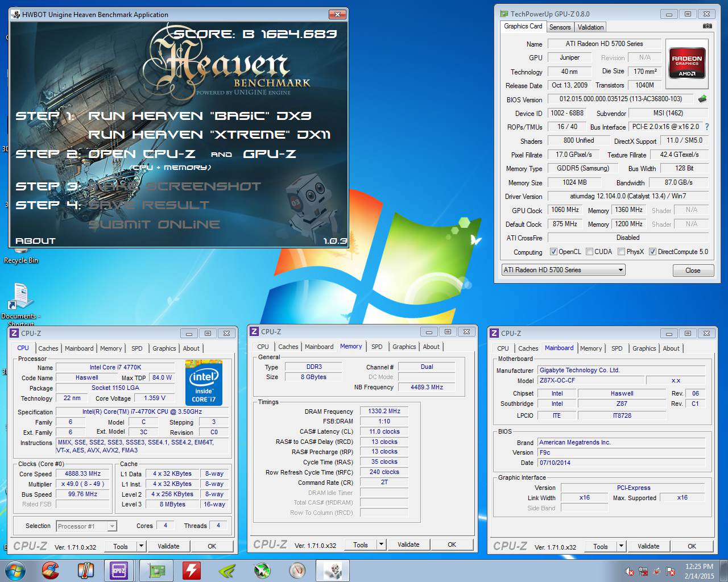
Task: Click the Documents shortcut desktop icon
Action: 20,304
